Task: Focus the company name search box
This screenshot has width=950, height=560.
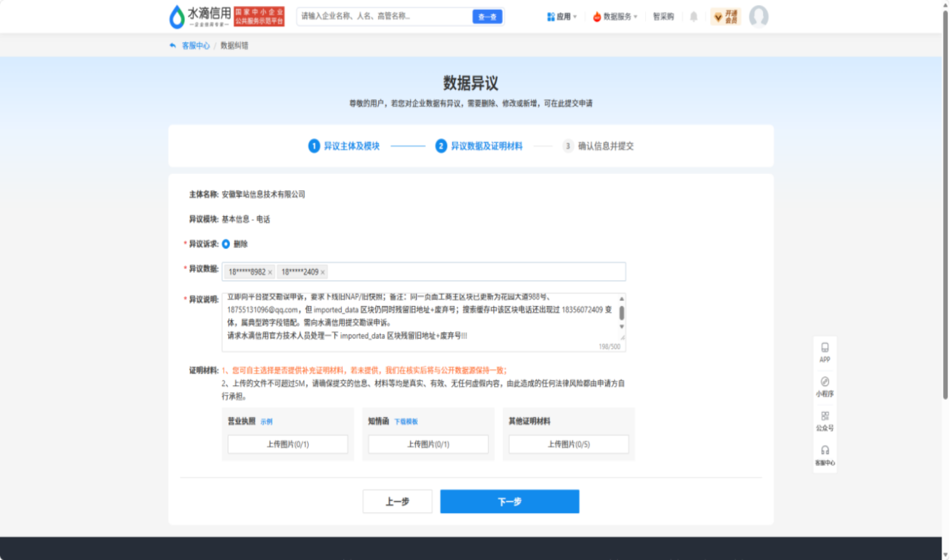Action: pos(385,16)
